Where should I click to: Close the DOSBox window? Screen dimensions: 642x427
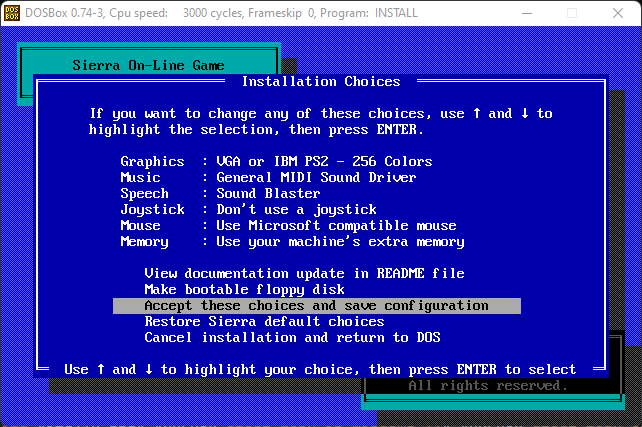tap(618, 13)
